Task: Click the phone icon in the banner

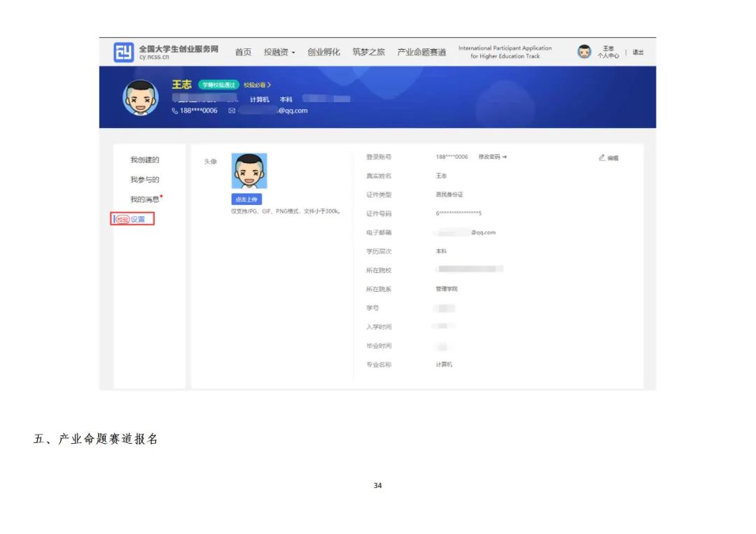Action: [175, 111]
